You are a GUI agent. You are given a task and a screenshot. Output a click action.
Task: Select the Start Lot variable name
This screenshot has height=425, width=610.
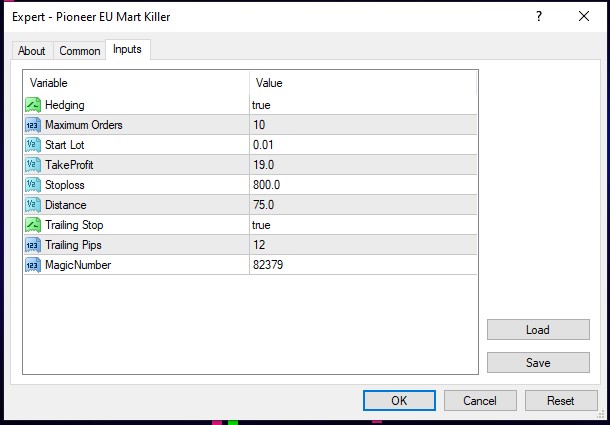[65, 145]
